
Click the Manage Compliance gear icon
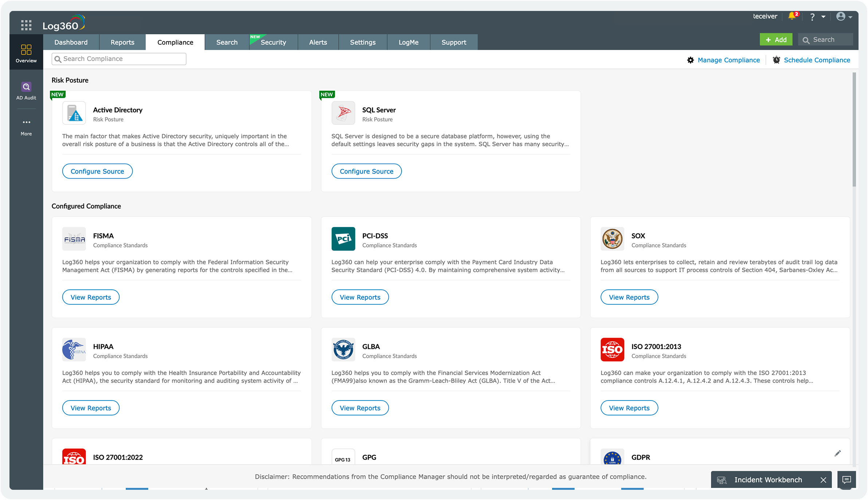point(691,60)
